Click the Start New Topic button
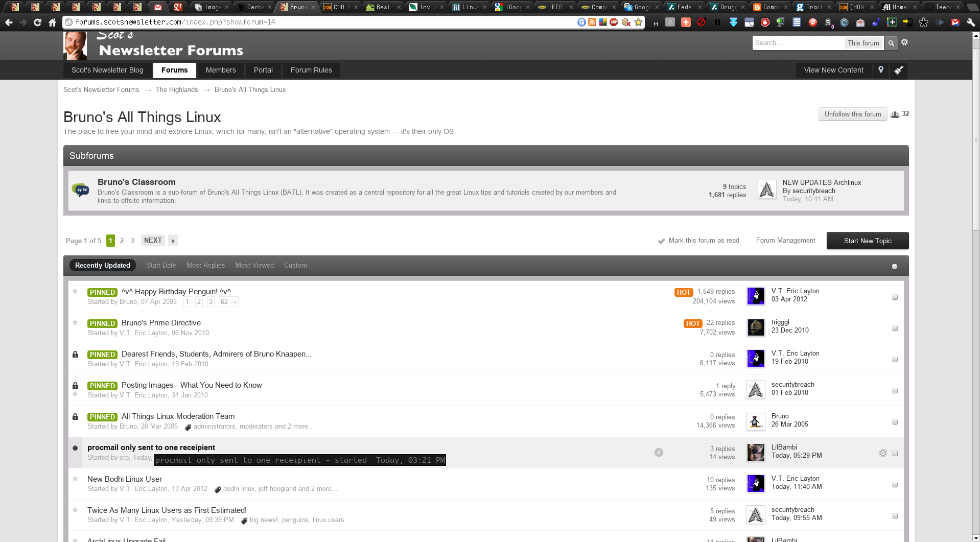This screenshot has height=542, width=980. coord(868,241)
